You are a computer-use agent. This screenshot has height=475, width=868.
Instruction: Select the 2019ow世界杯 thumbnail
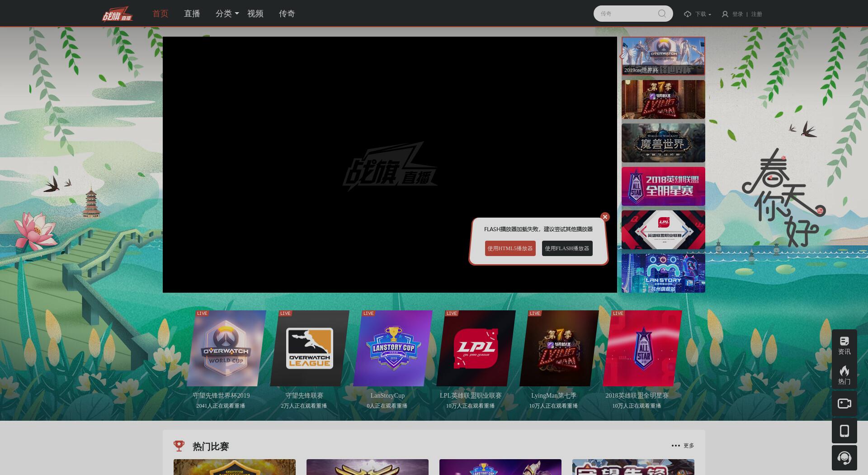tap(663, 56)
